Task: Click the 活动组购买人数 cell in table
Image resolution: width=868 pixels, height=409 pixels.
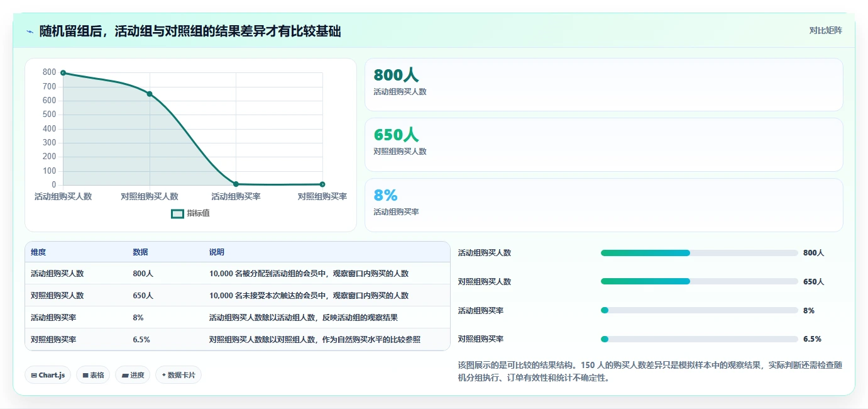Action: [x=57, y=274]
